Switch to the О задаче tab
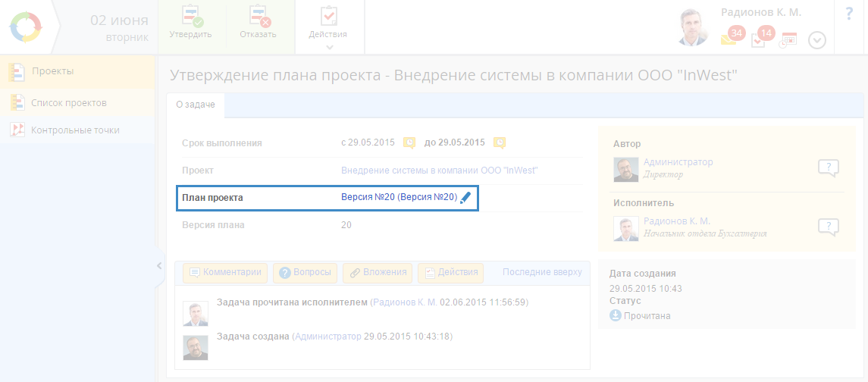Screen dimensions: 868x382 click(x=196, y=105)
